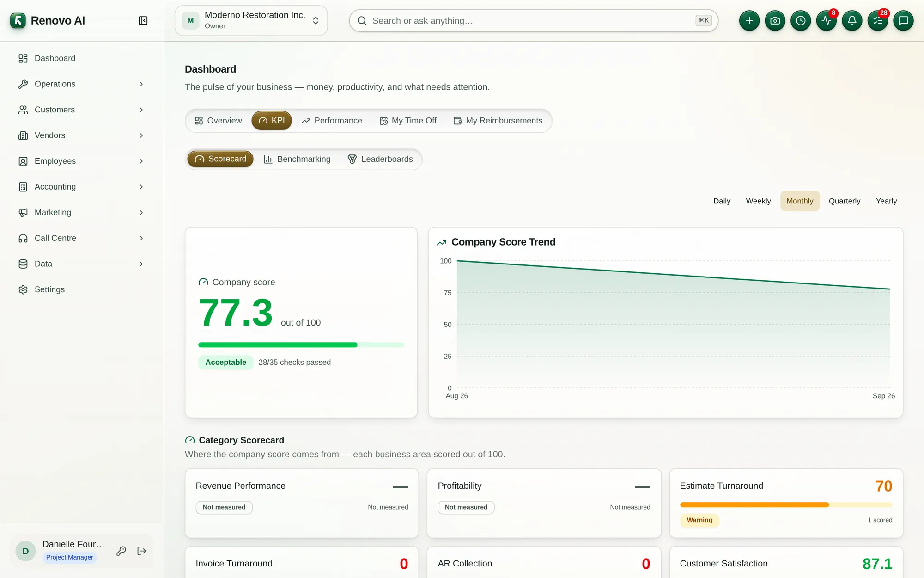
Task: Expand the Operations menu chevron
Action: [x=141, y=84]
